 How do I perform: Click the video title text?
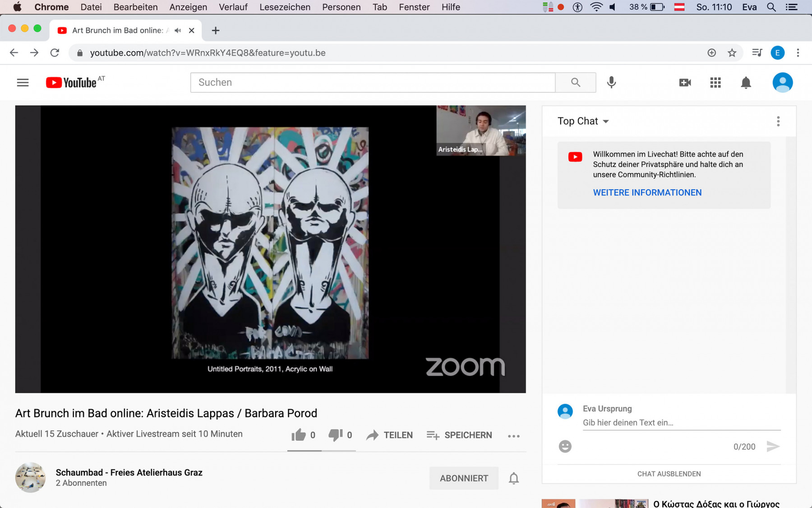click(x=166, y=413)
